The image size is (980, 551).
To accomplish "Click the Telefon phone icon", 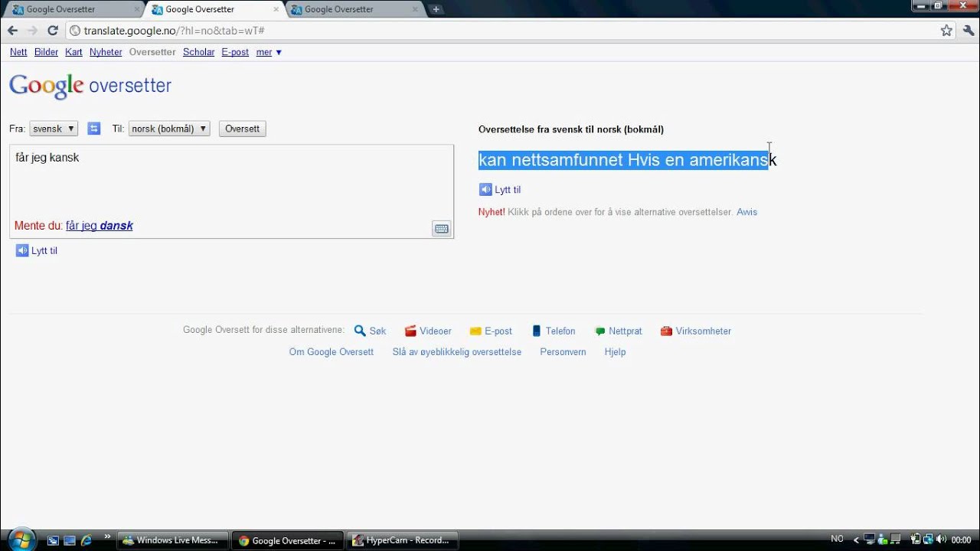I will pos(537,331).
